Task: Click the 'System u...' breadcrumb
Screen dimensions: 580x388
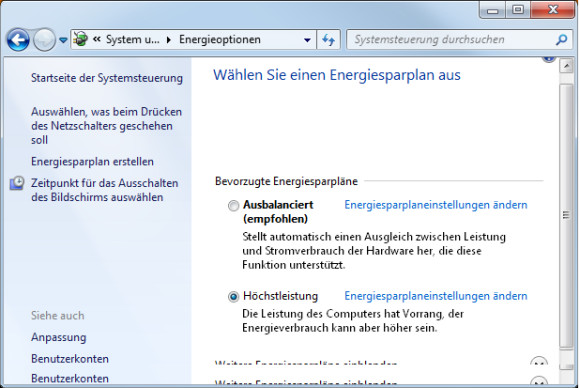Action: [x=133, y=39]
